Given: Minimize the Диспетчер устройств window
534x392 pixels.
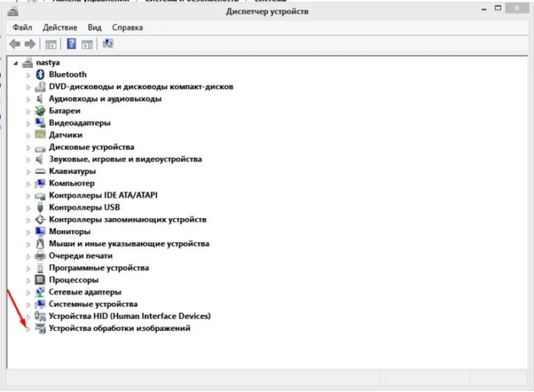Looking at the screenshot, I should point(484,9).
